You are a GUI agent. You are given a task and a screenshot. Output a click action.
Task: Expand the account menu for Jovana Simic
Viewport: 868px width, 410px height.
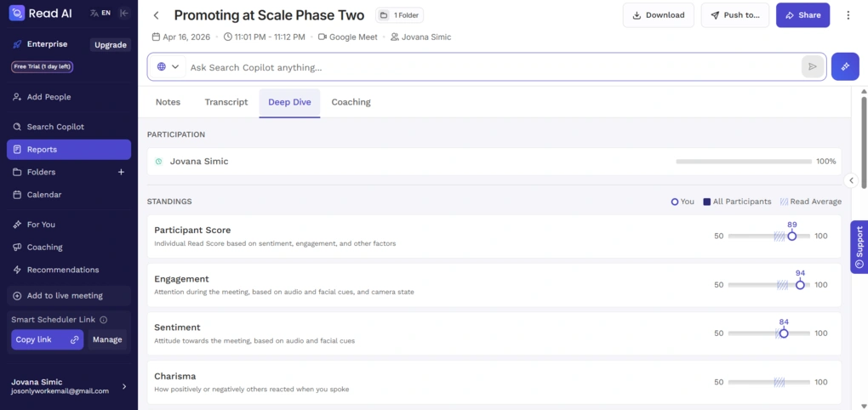[x=124, y=386]
